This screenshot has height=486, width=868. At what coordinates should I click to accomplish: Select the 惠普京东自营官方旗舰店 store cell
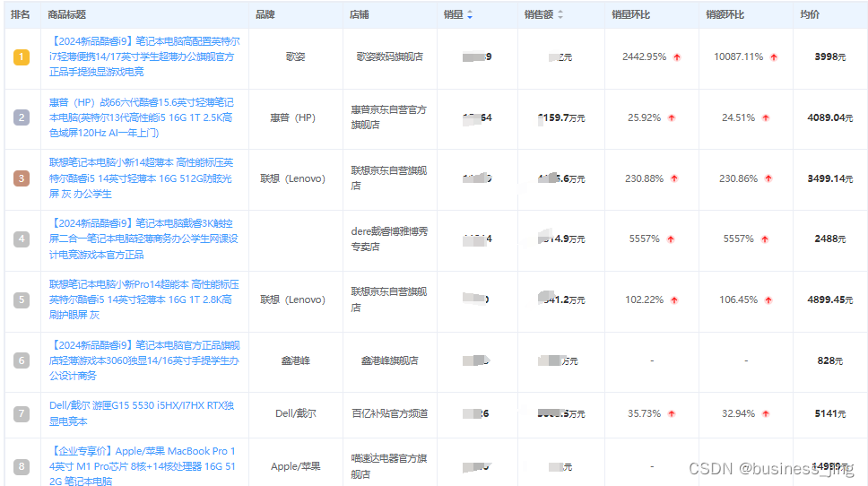[388, 117]
